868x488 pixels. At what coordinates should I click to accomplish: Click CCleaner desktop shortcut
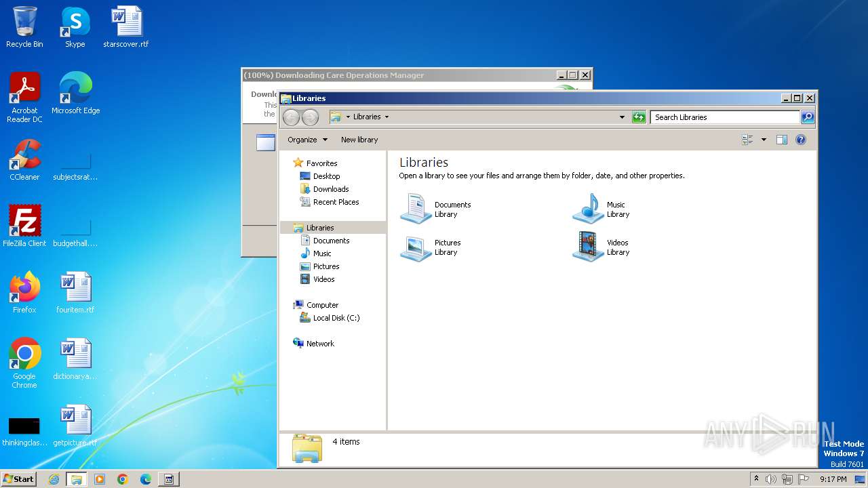[x=24, y=159]
